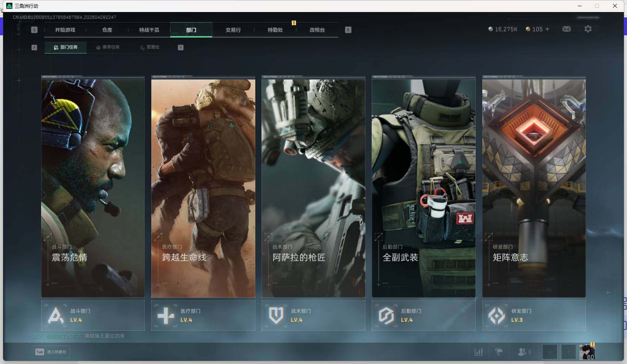
Task: Click the Tab 进入特勤处 button
Action: (51, 352)
